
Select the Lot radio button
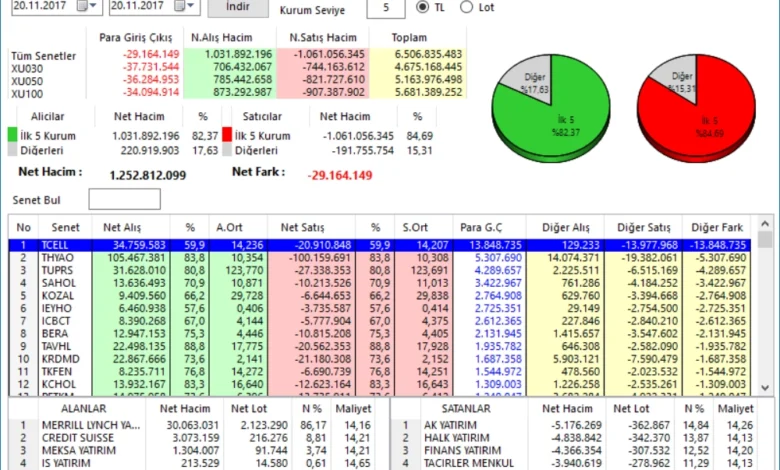coord(466,7)
